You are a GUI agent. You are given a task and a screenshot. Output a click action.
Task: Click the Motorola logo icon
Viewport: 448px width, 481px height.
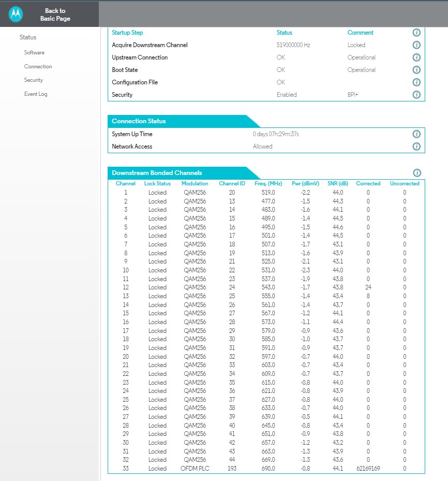(x=16, y=14)
